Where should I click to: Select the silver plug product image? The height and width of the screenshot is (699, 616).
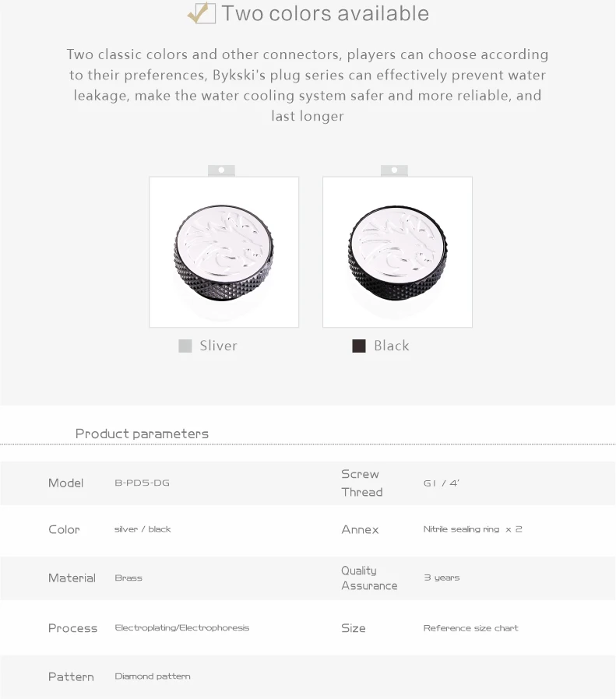(x=224, y=252)
